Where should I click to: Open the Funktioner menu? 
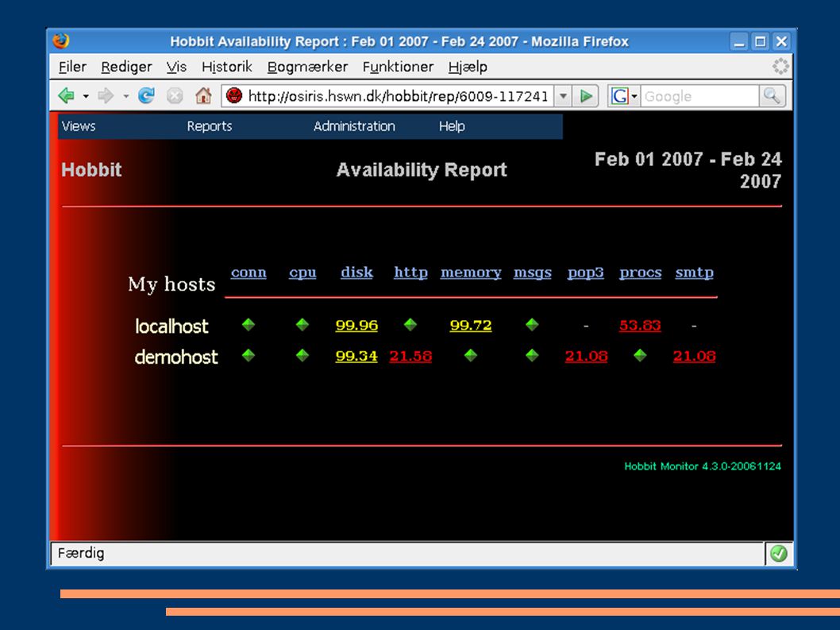tap(398, 67)
